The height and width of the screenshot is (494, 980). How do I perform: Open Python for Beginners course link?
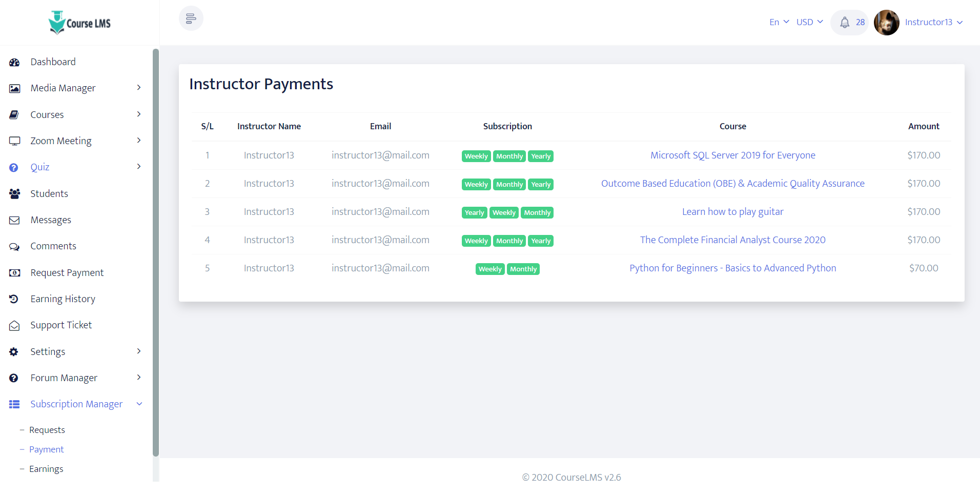pyautogui.click(x=733, y=268)
